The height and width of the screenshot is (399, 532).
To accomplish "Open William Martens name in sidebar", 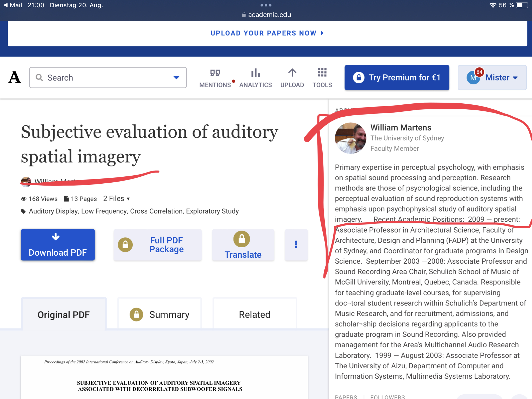I will 401,128.
